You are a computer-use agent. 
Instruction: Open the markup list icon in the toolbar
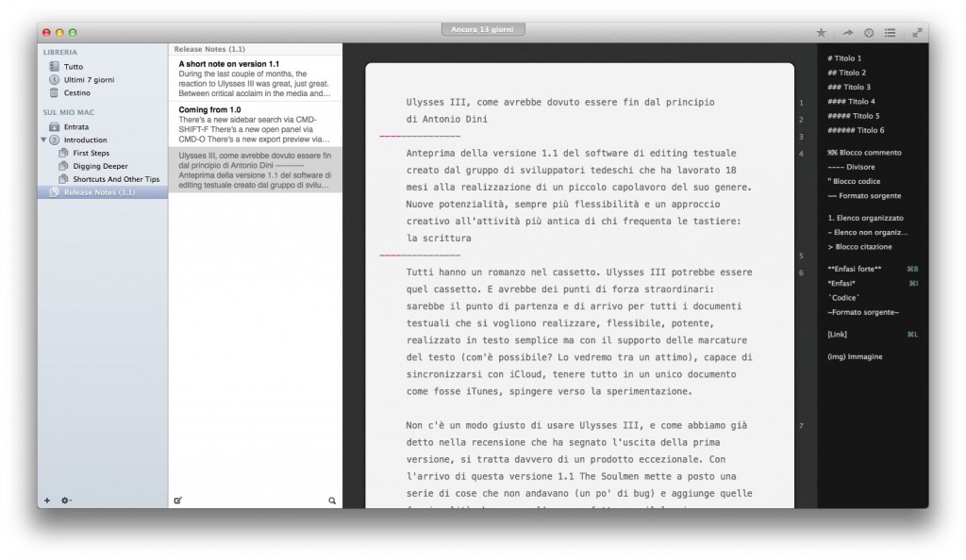click(890, 31)
